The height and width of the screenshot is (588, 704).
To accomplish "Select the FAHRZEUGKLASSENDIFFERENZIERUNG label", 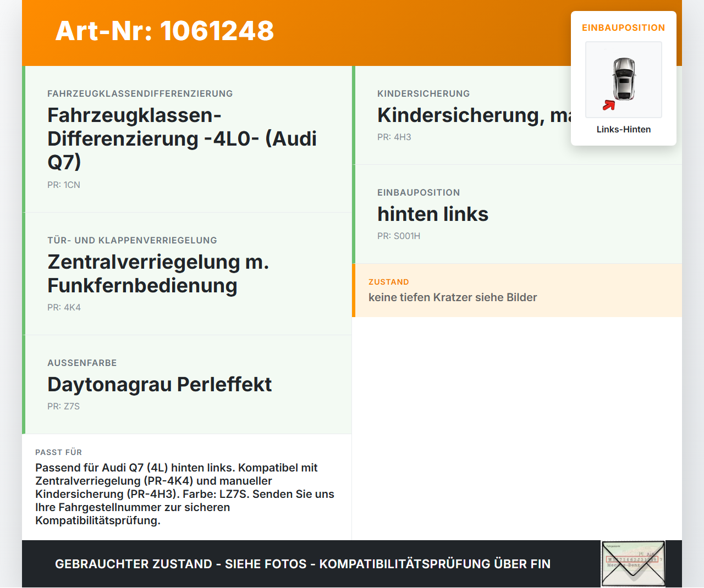I will pyautogui.click(x=140, y=93).
